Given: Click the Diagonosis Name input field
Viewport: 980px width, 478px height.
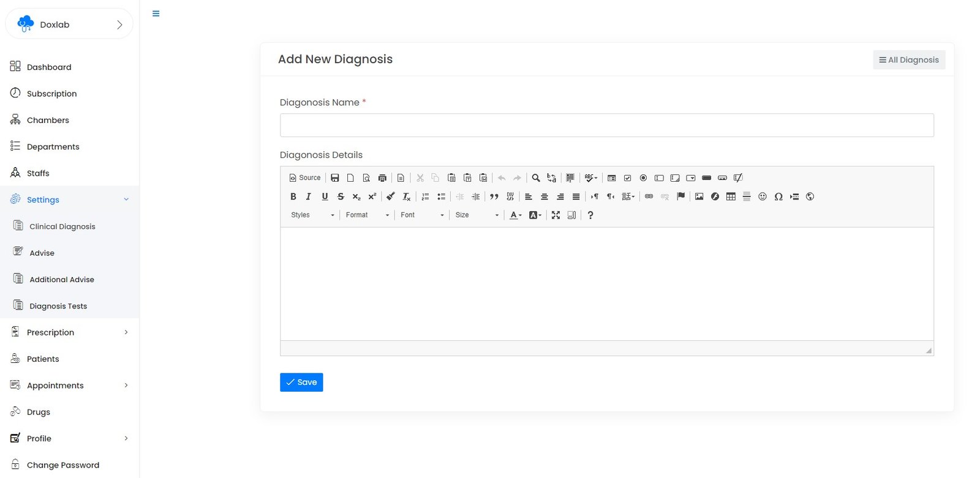Looking at the screenshot, I should [x=606, y=125].
